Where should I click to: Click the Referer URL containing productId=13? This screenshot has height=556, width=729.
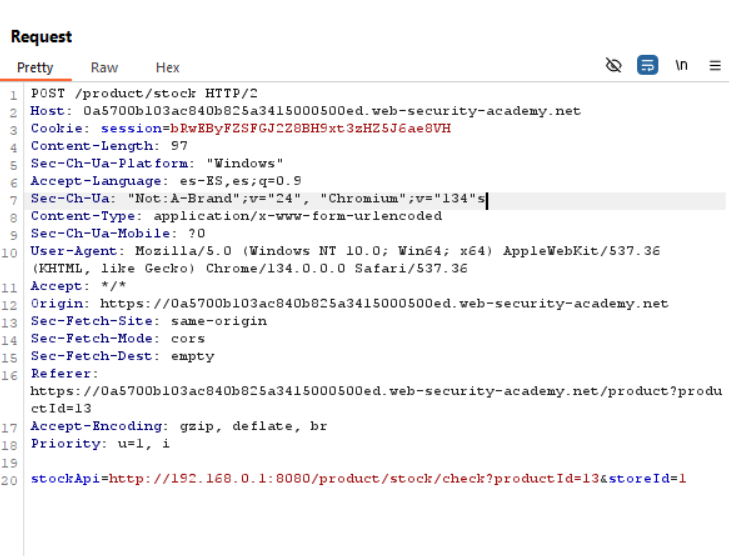(x=375, y=391)
